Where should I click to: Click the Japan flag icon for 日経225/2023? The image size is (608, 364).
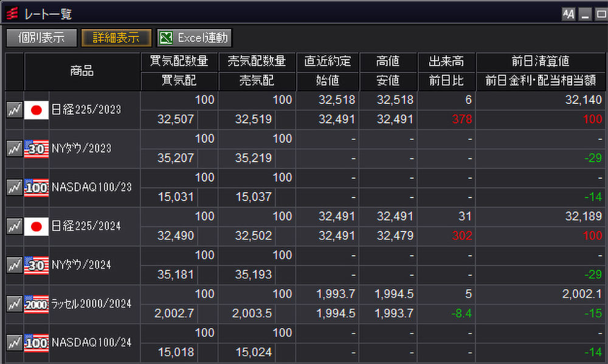pyautogui.click(x=36, y=110)
